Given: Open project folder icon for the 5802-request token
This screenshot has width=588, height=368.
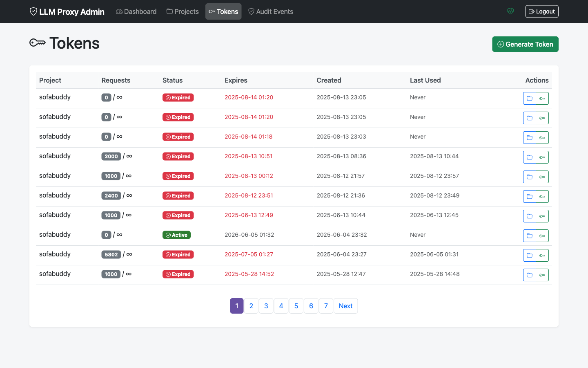Looking at the screenshot, I should tap(529, 255).
